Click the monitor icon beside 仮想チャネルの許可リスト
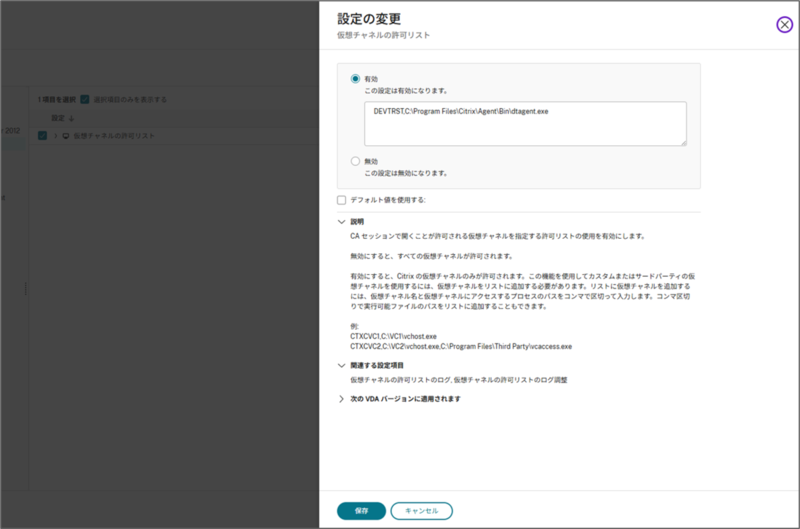This screenshot has height=529, width=800. 66,136
